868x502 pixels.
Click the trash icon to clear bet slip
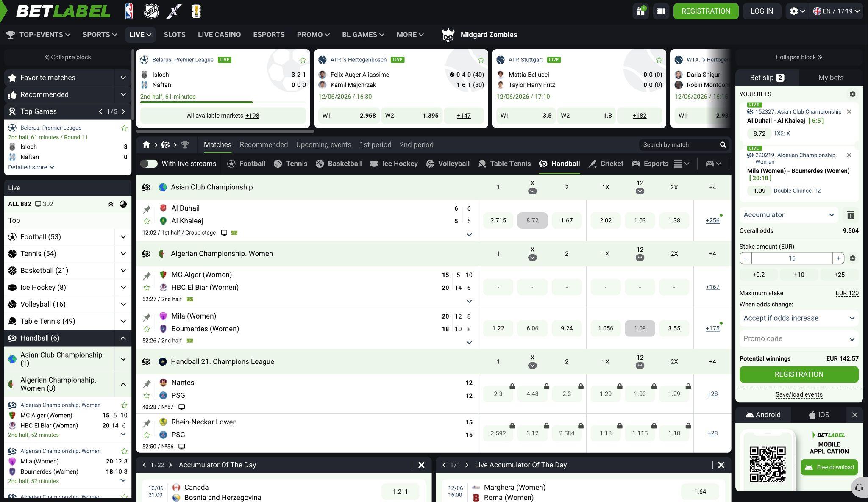(850, 215)
